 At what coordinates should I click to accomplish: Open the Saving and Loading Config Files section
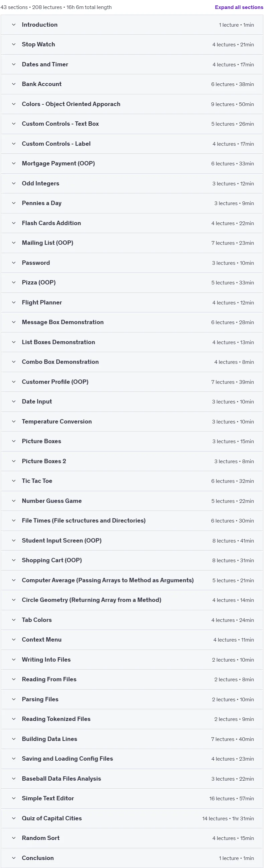132,759
